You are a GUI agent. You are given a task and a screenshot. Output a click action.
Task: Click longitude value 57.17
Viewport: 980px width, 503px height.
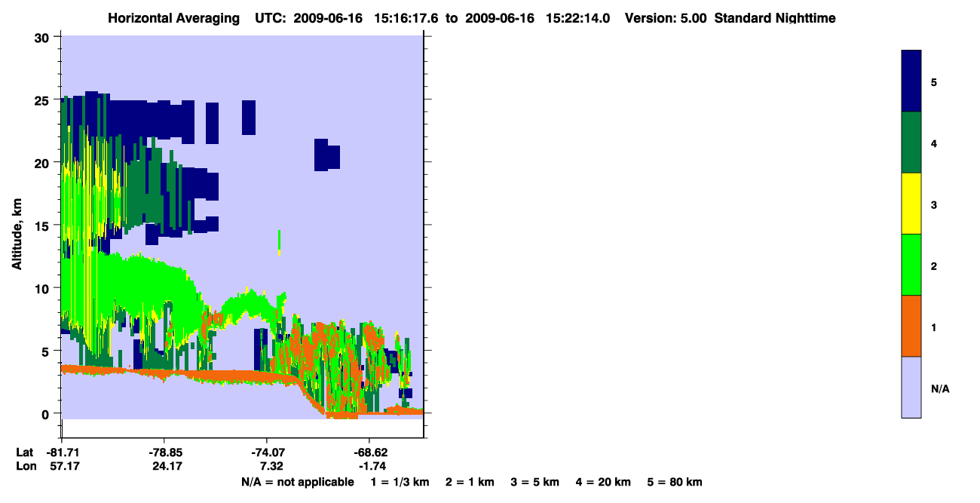click(64, 466)
